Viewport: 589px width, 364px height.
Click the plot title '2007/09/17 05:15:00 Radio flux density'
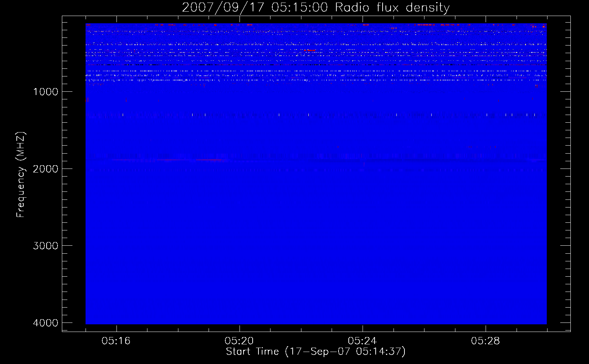(316, 8)
